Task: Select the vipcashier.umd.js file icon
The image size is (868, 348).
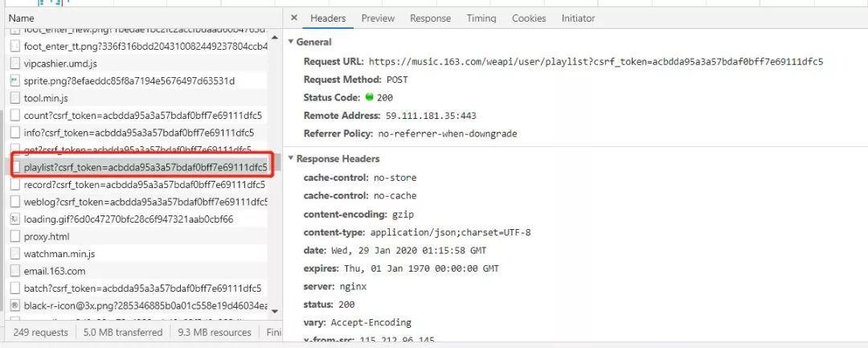Action: [15, 63]
